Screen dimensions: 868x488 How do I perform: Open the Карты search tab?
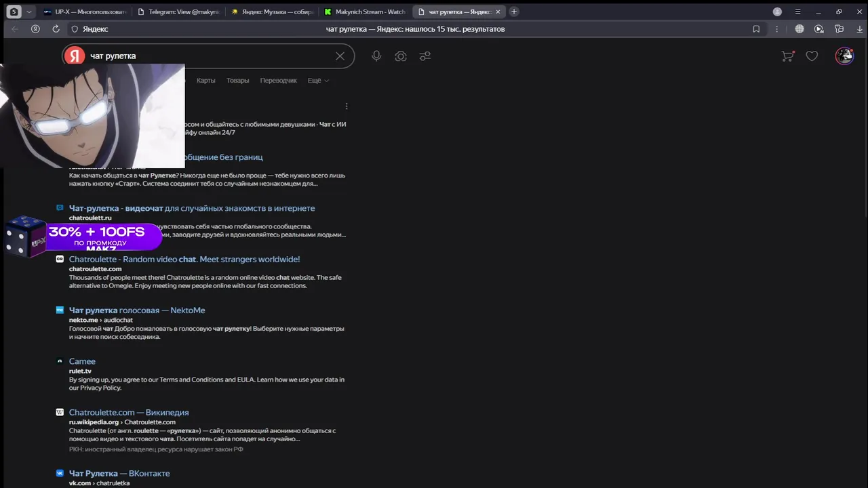click(x=205, y=81)
